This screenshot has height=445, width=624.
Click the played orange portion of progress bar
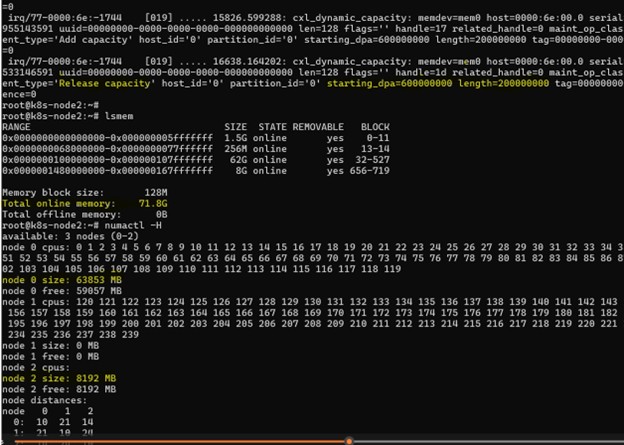pos(170,442)
